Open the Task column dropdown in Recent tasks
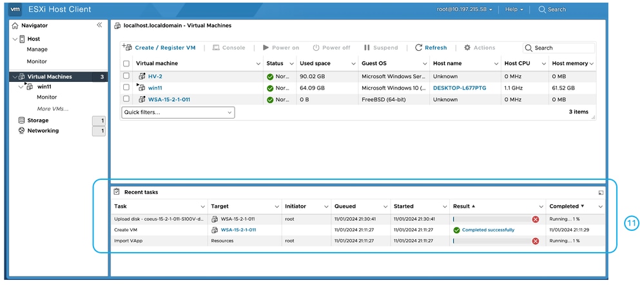 click(x=203, y=206)
